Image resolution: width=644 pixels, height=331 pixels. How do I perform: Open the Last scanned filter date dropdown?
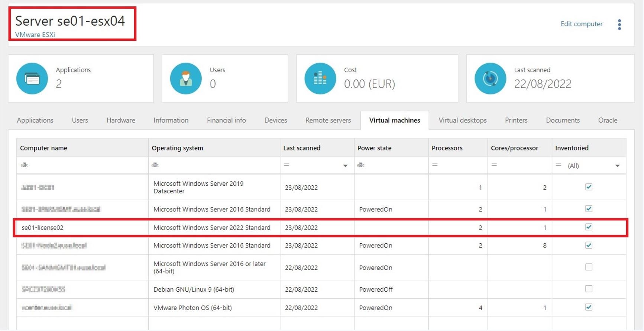click(345, 166)
